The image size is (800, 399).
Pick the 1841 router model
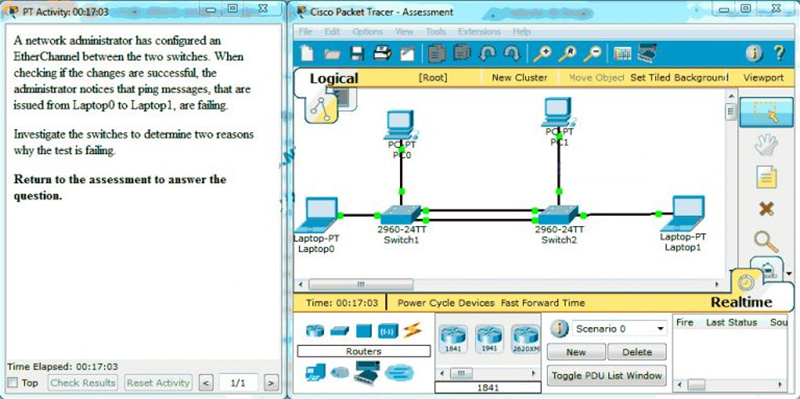point(453,339)
